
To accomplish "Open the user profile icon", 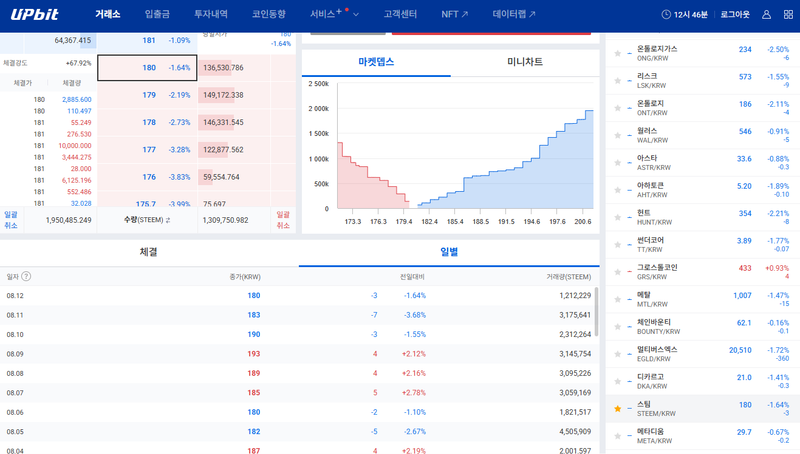I will [766, 14].
